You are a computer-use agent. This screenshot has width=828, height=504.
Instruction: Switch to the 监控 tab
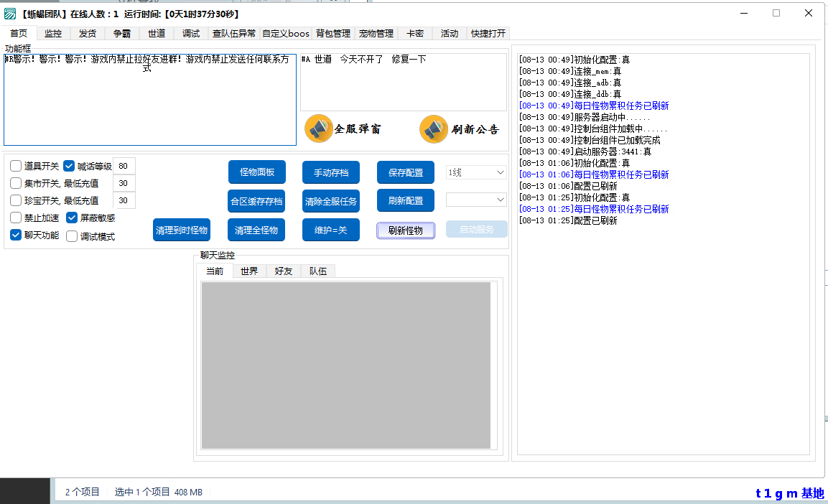[53, 33]
